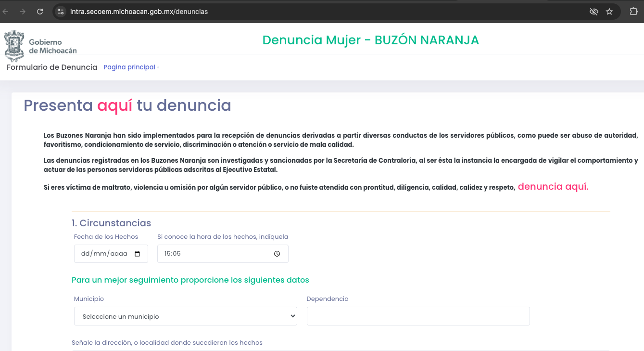Follow the pink 'denuncia aquí.' link
The width and height of the screenshot is (644, 351).
pos(553,187)
